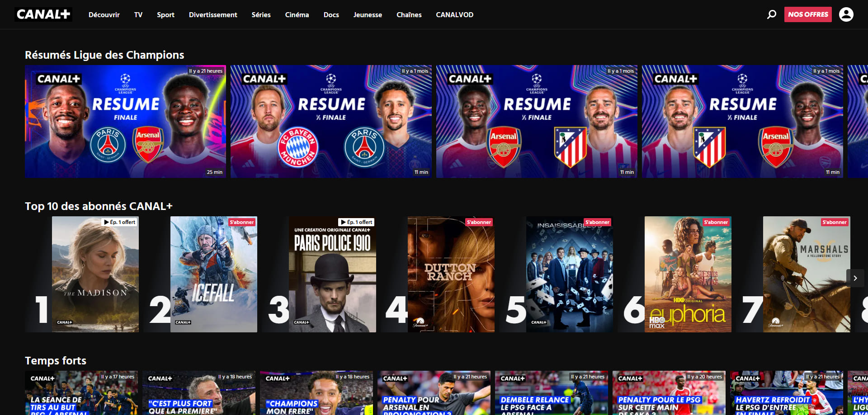Play La séance de tirs au but clip

(81, 393)
